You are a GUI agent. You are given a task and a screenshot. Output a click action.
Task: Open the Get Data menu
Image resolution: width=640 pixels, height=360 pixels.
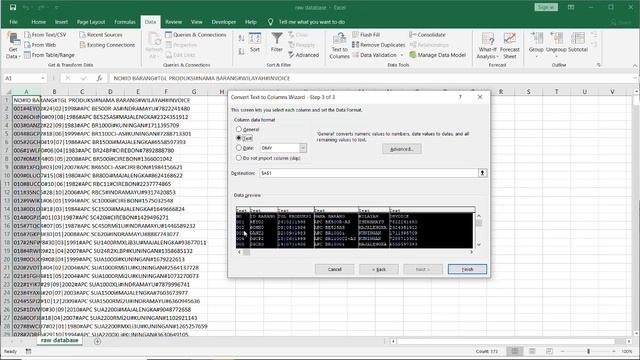click(13, 45)
